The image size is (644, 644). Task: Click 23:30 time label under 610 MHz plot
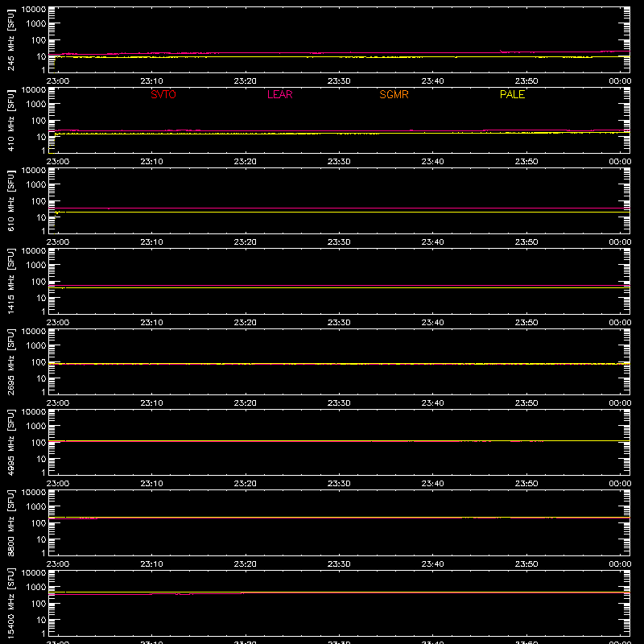(x=339, y=242)
